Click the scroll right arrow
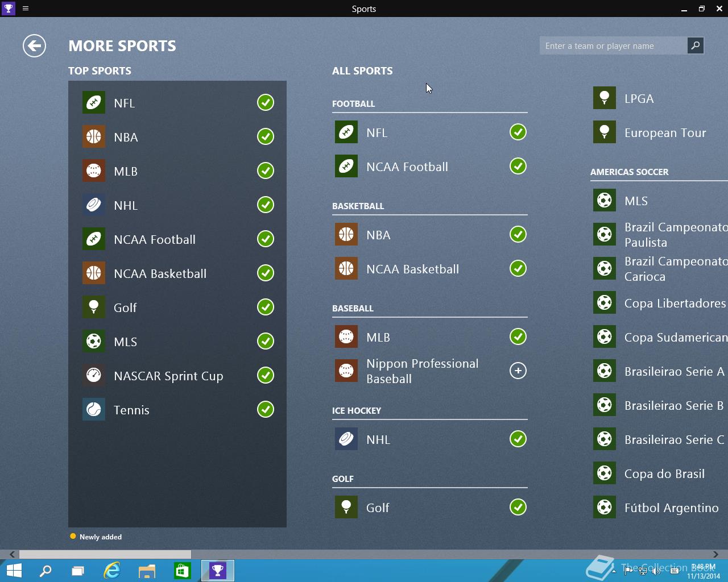The width and height of the screenshot is (728, 582). [x=715, y=554]
